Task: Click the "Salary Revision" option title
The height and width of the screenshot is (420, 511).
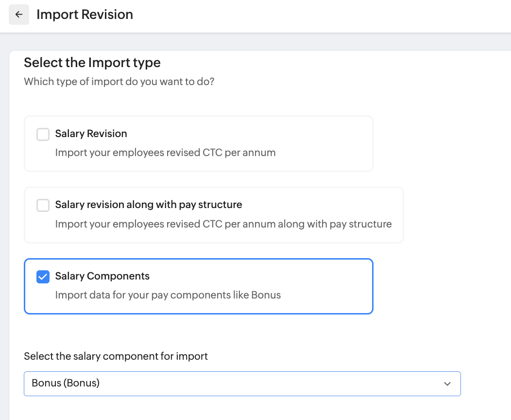Action: click(x=91, y=134)
